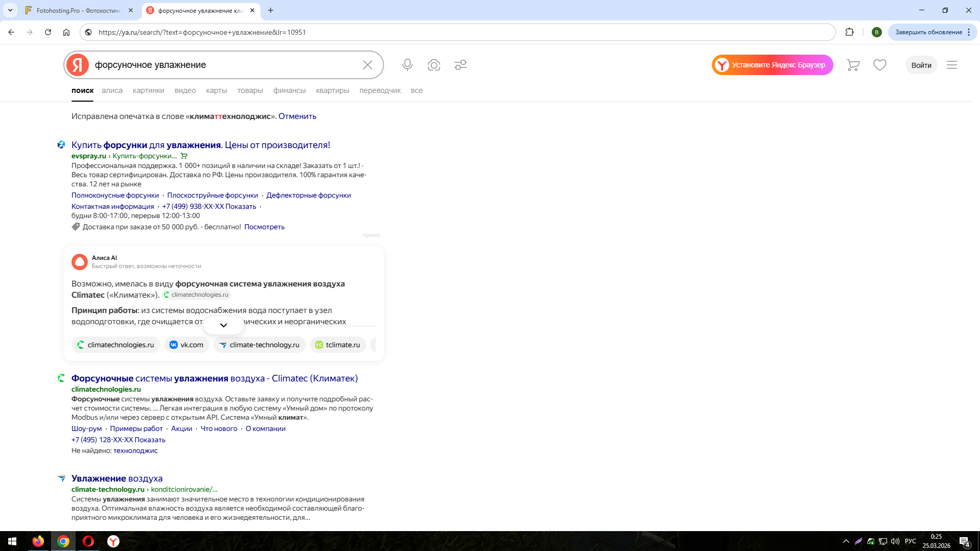Open the shopping cart icon

pyautogui.click(x=853, y=65)
